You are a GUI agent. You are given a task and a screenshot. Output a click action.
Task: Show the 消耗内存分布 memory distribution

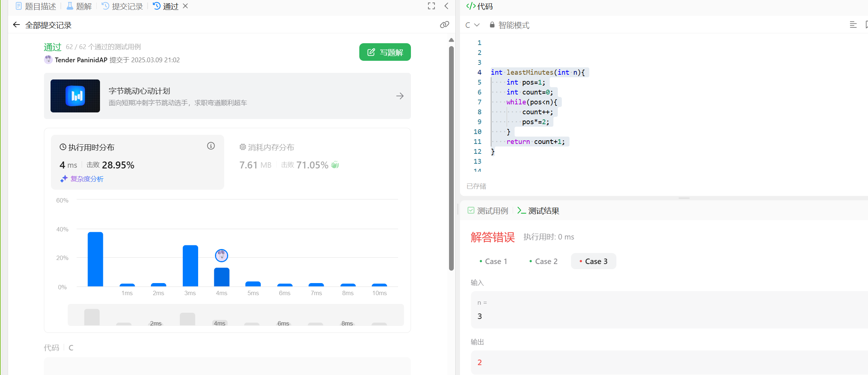point(267,148)
